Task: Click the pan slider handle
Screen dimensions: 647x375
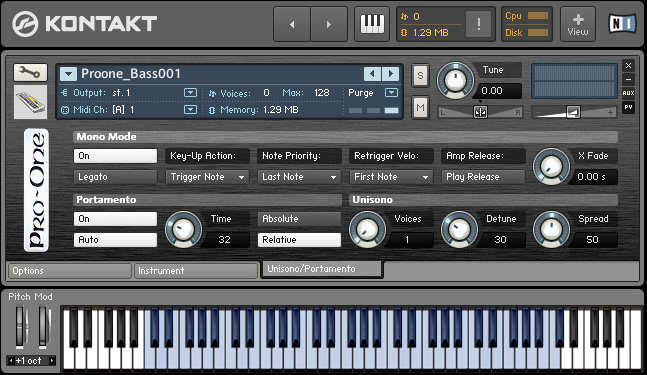Action: click(480, 112)
